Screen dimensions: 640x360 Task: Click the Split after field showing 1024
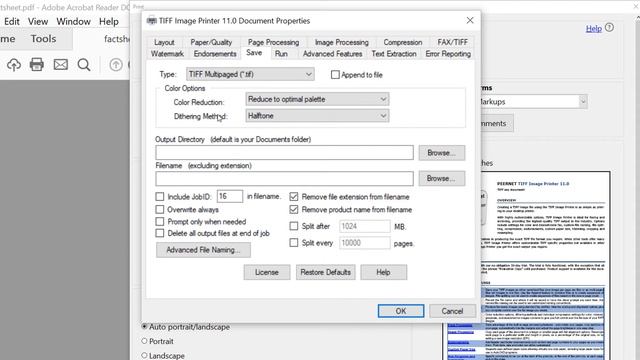coord(364,226)
